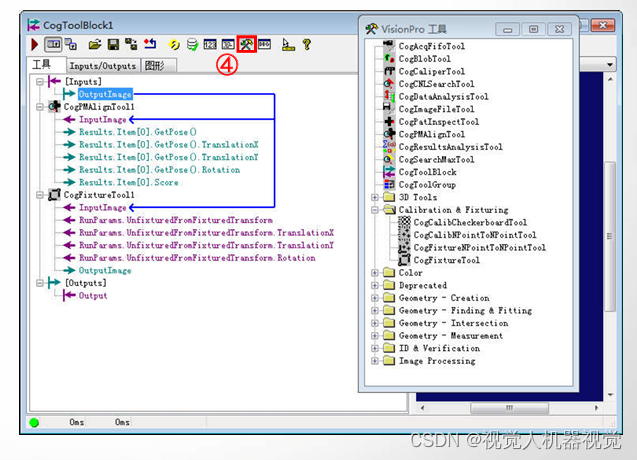
Task: Select CogFixtureTool in toolbox
Action: [446, 260]
